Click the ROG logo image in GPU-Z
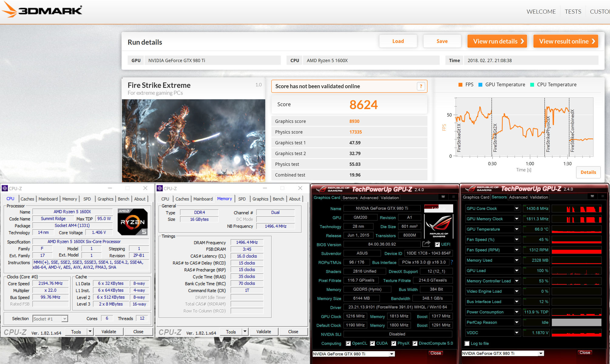Screen dimensions: 610x364 (439, 226)
